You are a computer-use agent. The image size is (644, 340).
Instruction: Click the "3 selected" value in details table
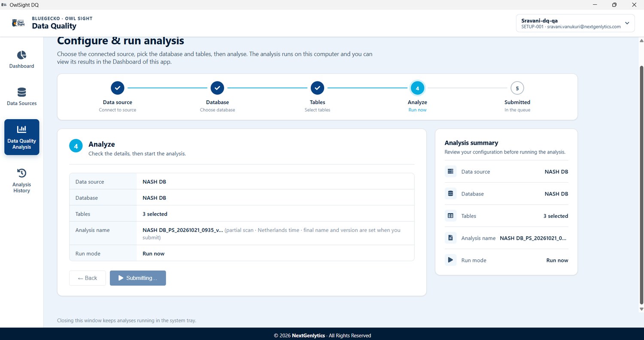[155, 214]
